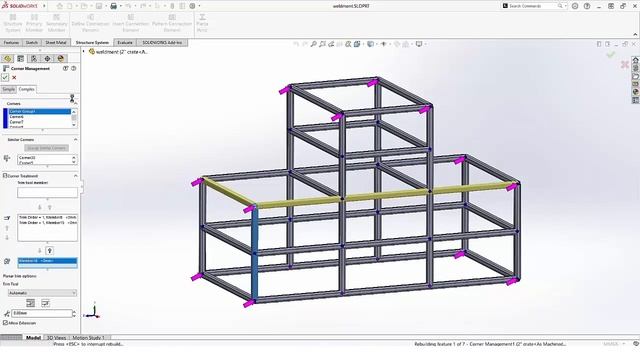Image resolution: width=640 pixels, height=360 pixels.
Task: Toggle the Miter Extension checkbox
Action: point(5,323)
